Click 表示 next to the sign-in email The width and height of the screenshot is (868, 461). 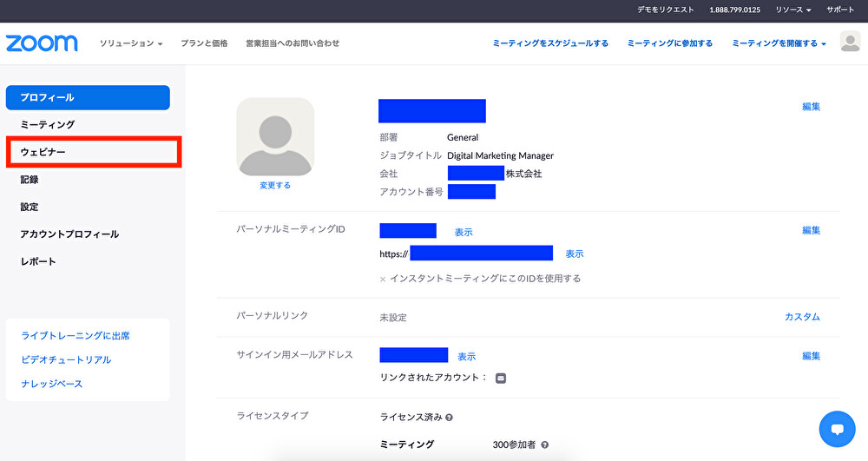point(467,357)
